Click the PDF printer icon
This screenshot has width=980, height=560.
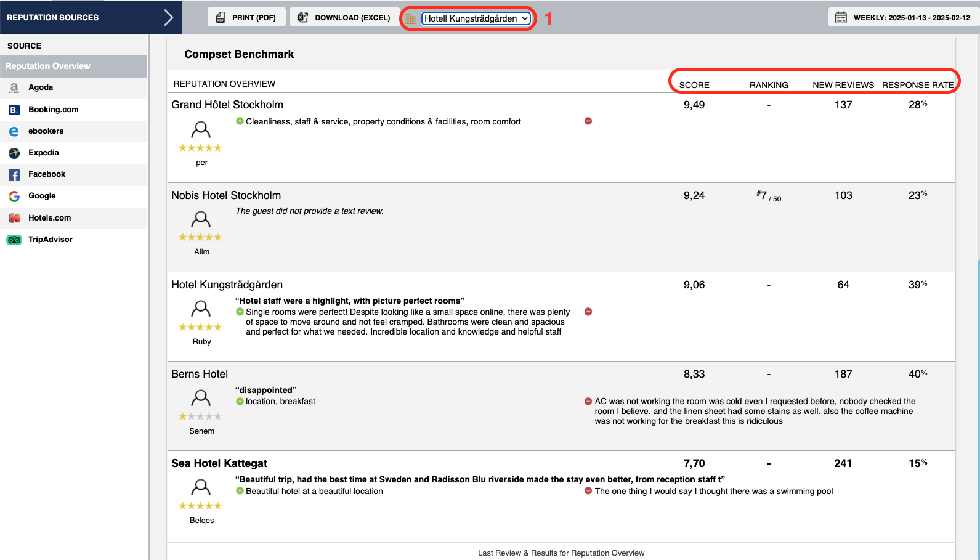(221, 17)
